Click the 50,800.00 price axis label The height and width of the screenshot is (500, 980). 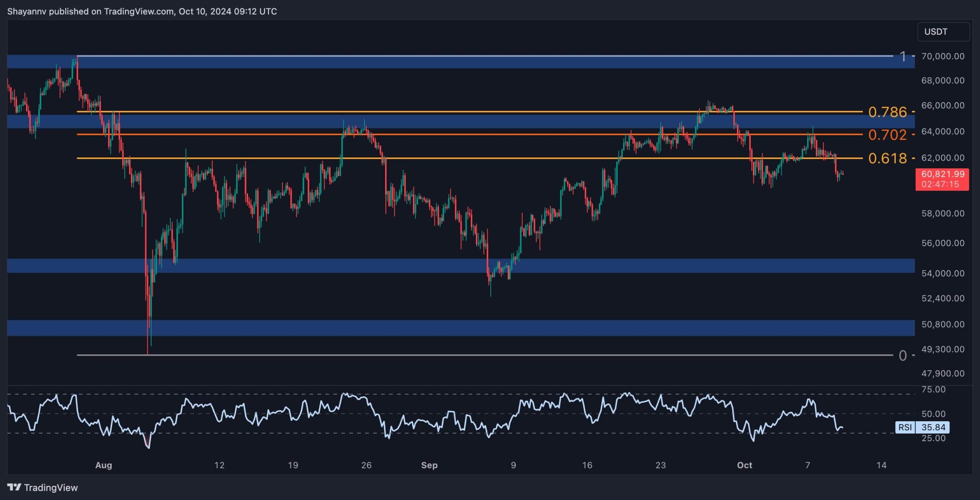pyautogui.click(x=943, y=324)
